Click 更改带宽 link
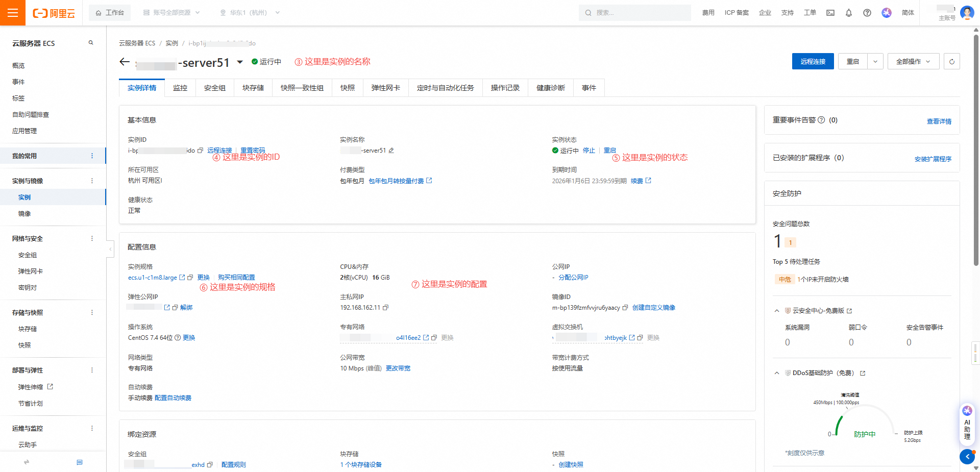This screenshot has height=472, width=980. point(398,368)
